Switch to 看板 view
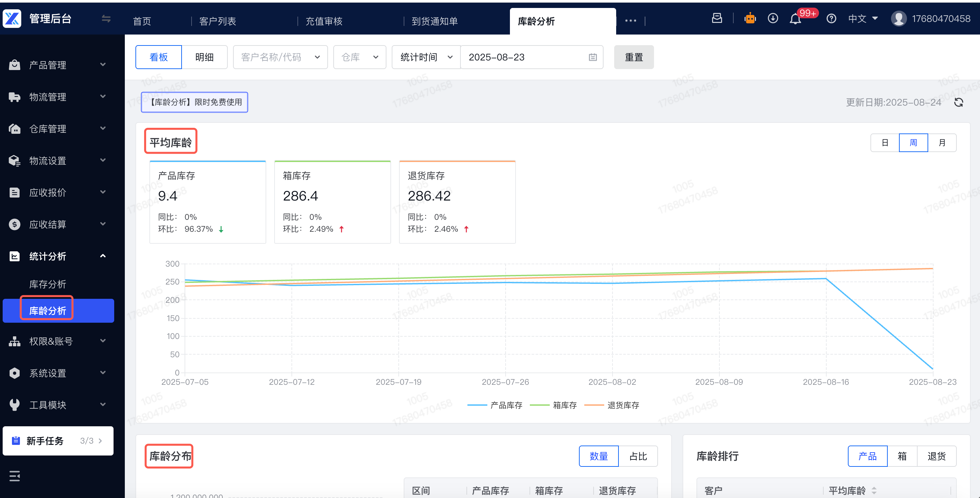The image size is (980, 498). (x=159, y=57)
